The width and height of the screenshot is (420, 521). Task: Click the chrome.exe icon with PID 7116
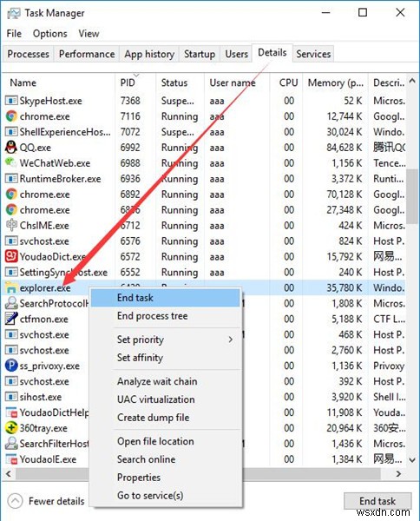pyautogui.click(x=11, y=116)
